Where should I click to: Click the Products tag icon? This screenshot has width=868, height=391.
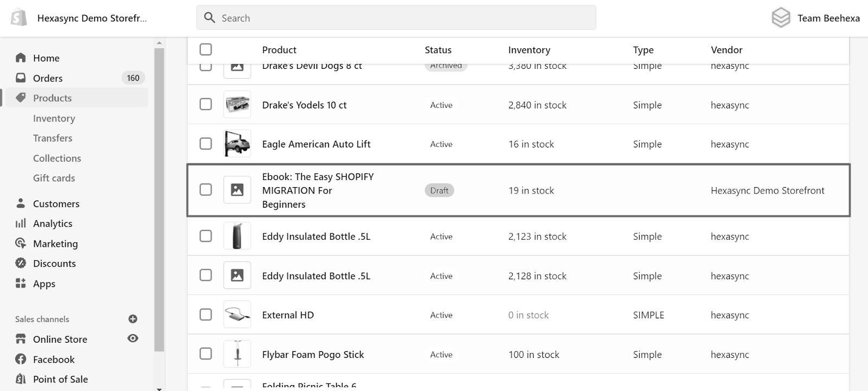pos(21,98)
